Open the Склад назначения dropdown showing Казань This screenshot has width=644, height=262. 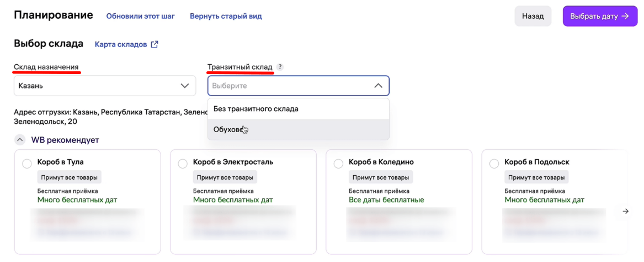pyautogui.click(x=105, y=86)
